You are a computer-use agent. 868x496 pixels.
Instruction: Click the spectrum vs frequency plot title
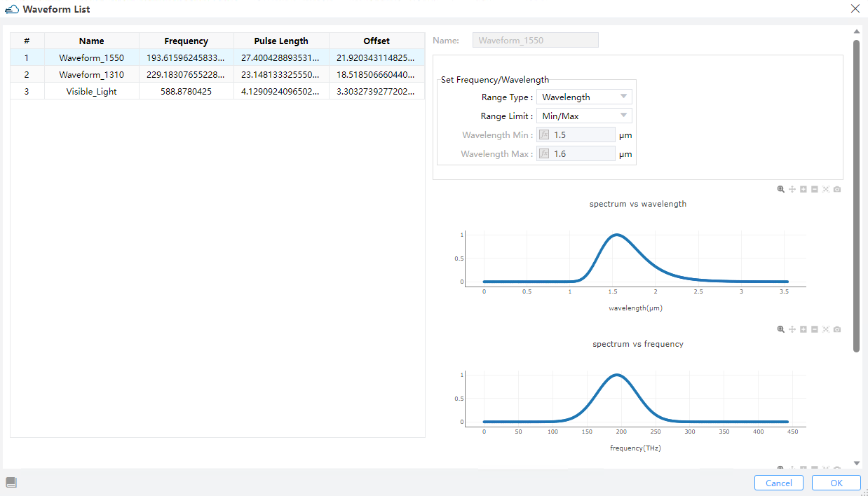pos(638,344)
